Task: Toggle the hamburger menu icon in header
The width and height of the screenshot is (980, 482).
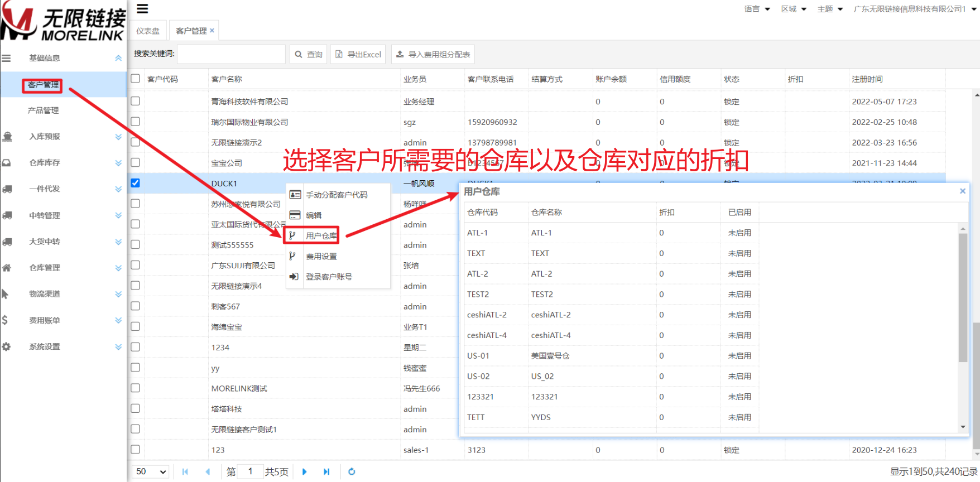Action: pos(142,8)
